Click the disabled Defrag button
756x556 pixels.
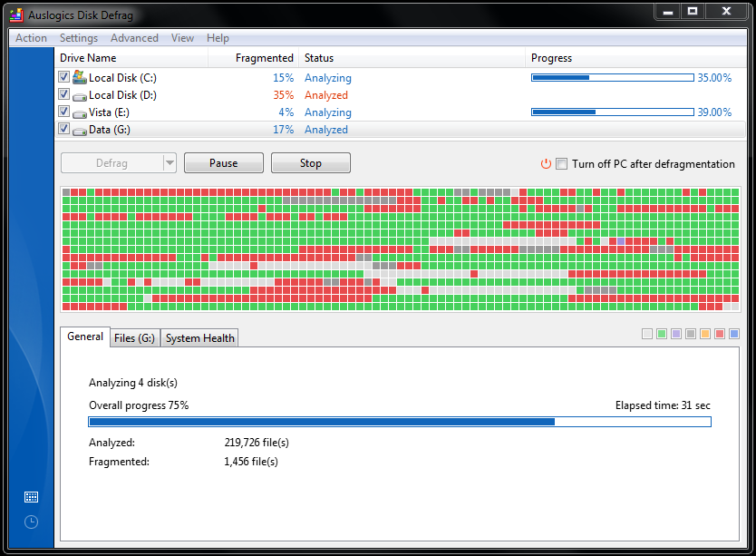[x=111, y=163]
